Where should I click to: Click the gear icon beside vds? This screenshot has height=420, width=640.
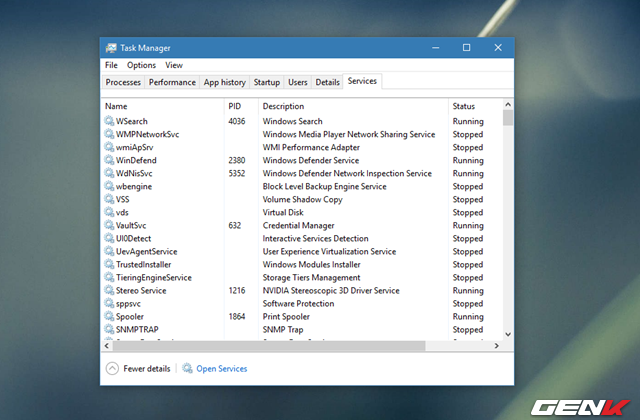109,212
